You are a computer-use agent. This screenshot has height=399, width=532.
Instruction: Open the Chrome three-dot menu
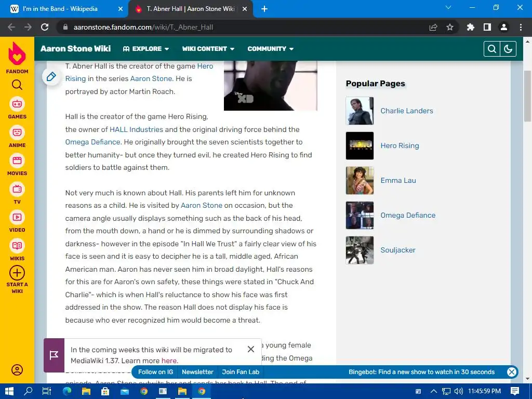coord(521,27)
